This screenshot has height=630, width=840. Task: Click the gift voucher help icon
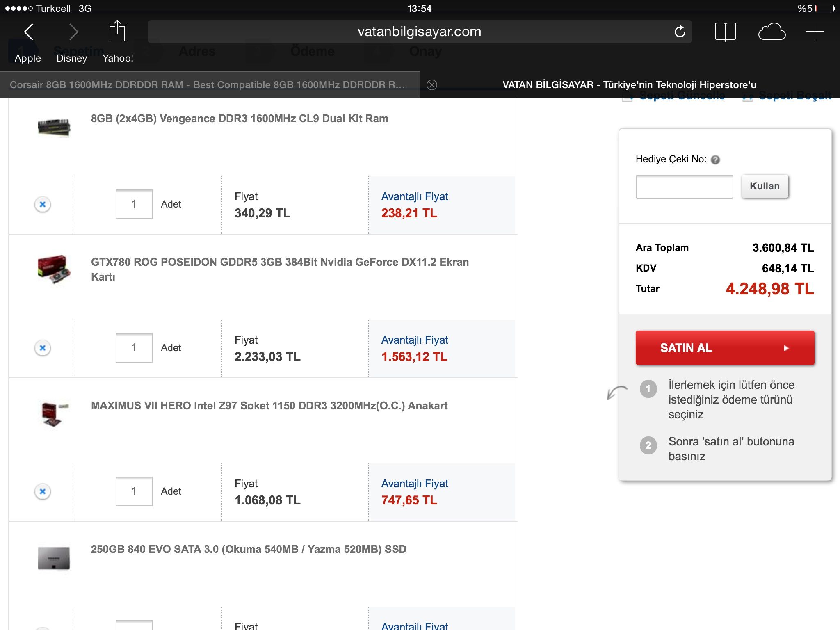pyautogui.click(x=715, y=160)
